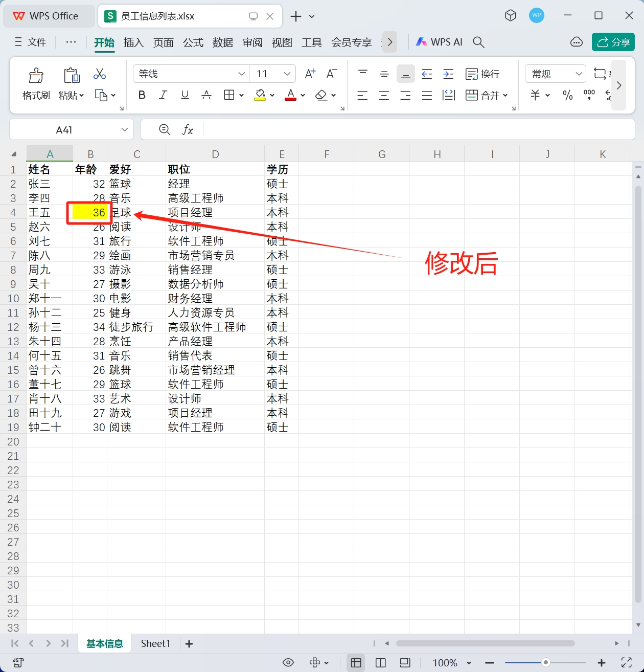
Task: Apply bold formatting
Action: [142, 95]
